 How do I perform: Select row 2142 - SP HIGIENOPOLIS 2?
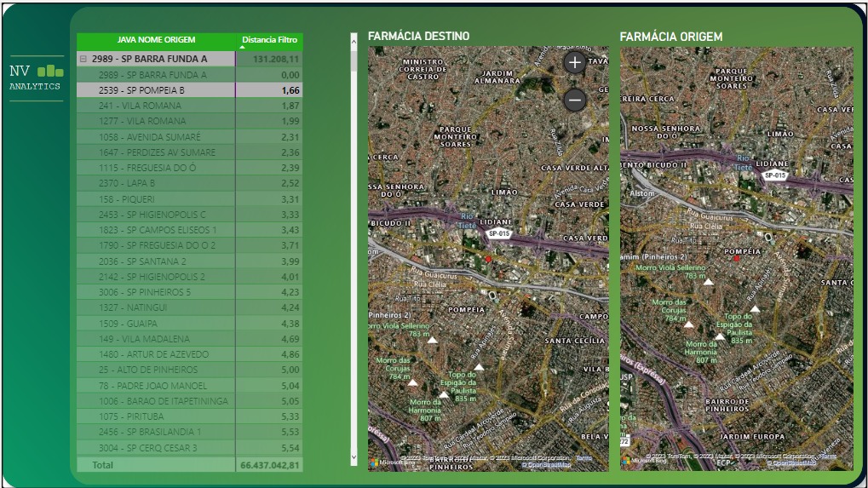pos(190,277)
